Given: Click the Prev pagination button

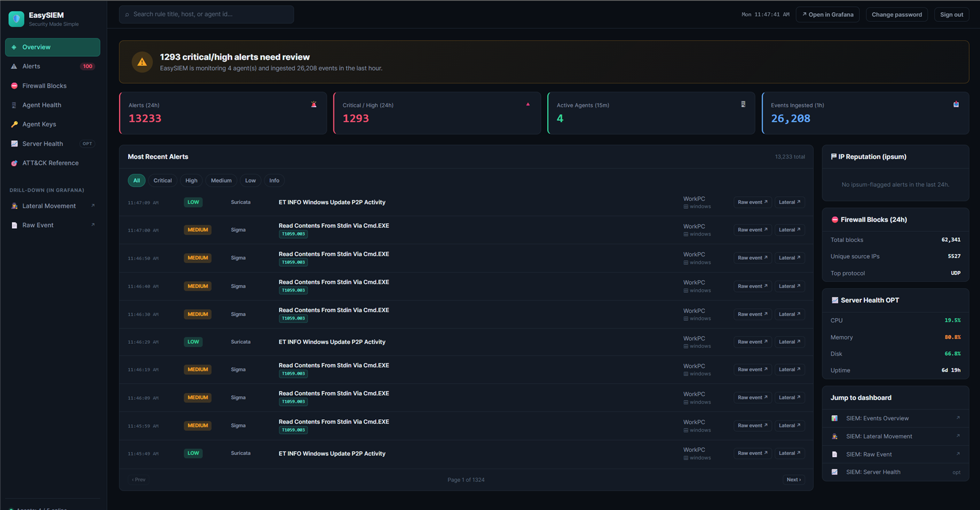Looking at the screenshot, I should coord(139,480).
